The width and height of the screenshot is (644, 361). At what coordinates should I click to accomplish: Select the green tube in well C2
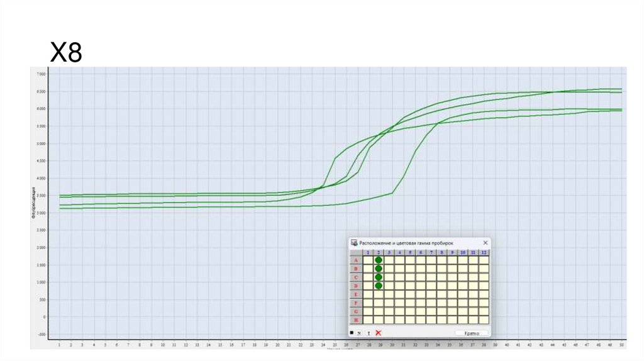[378, 277]
